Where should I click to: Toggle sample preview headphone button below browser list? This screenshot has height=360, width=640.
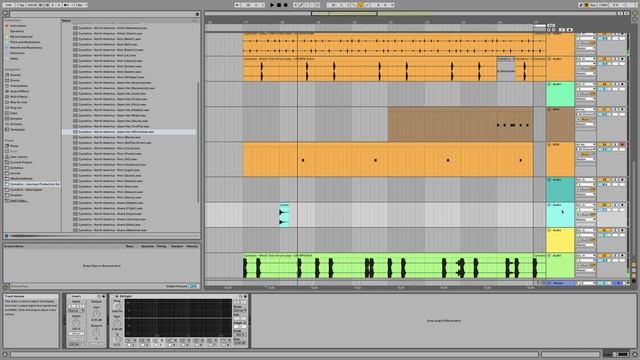click(x=6, y=236)
